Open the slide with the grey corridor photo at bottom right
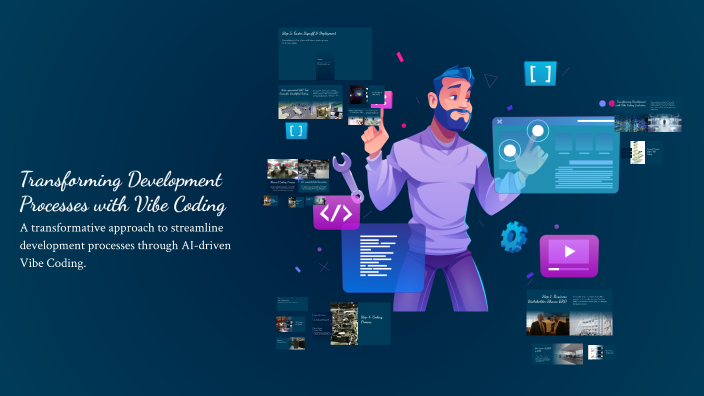Screen dimensions: 704x396 [x=558, y=354]
